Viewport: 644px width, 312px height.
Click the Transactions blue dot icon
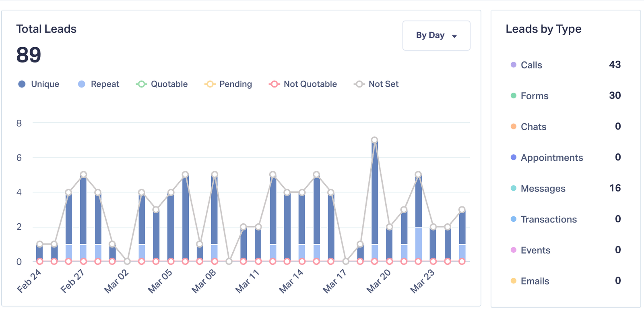(513, 219)
